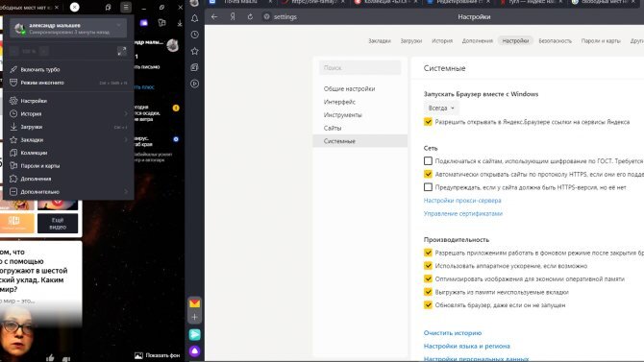Open bookmarks star icon in sidebar
The image size is (644, 362).
click(x=195, y=51)
